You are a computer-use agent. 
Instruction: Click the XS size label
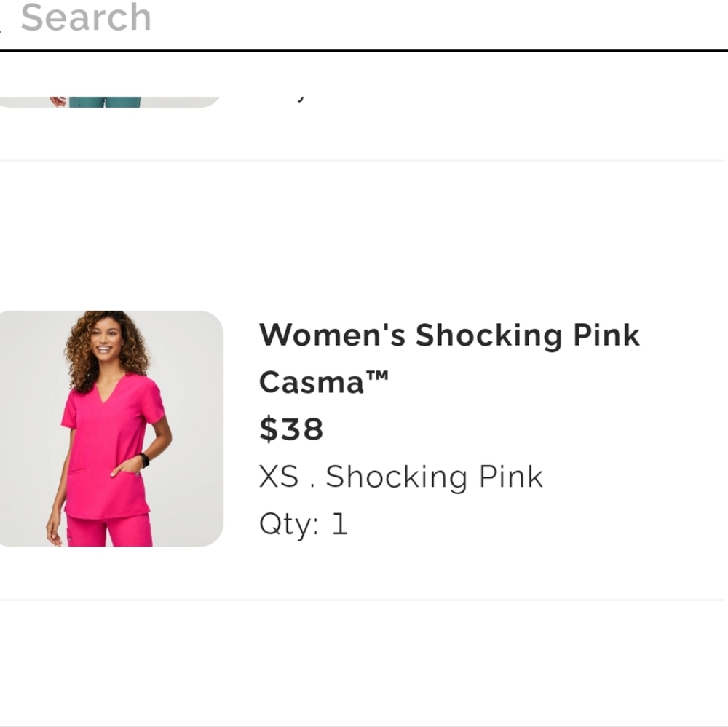coord(279,477)
